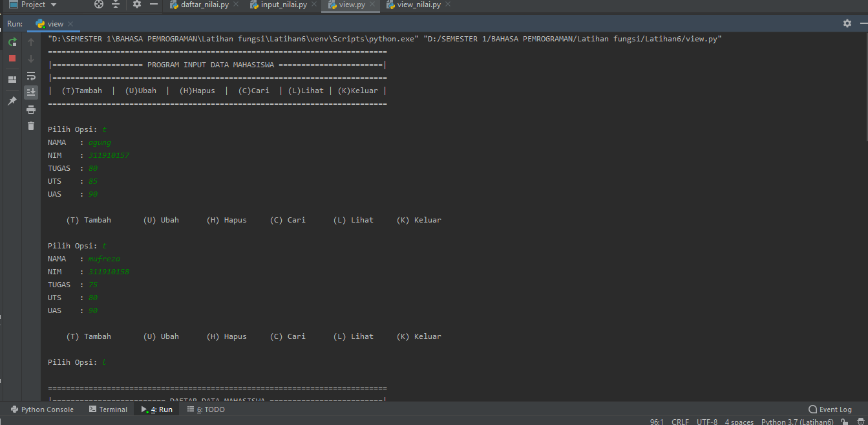Switch to view_nilai.py editor tab
The width and height of the screenshot is (868, 425).
click(x=418, y=5)
